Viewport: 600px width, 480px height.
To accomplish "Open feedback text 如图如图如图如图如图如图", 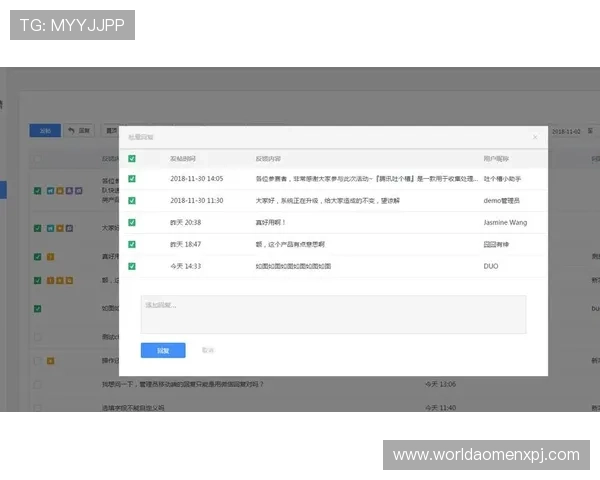I will click(x=293, y=266).
